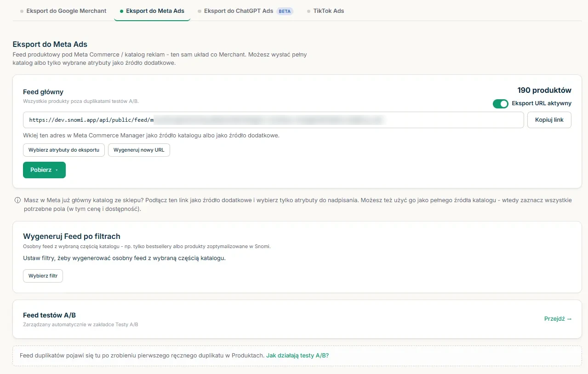Click Wybierz atrybuty do eksportu button
The width and height of the screenshot is (588, 374).
pos(64,150)
